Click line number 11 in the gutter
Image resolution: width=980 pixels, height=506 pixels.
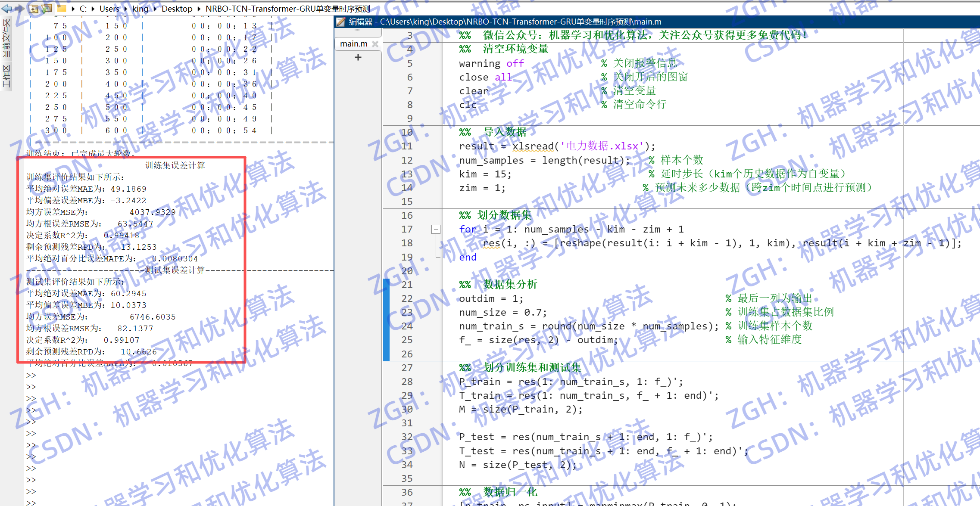(x=407, y=146)
